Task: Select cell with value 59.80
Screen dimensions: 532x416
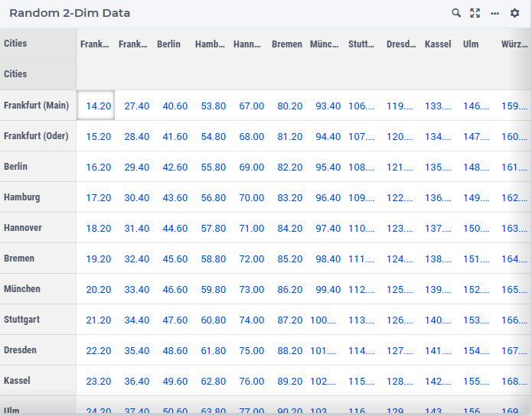Action: click(211, 289)
